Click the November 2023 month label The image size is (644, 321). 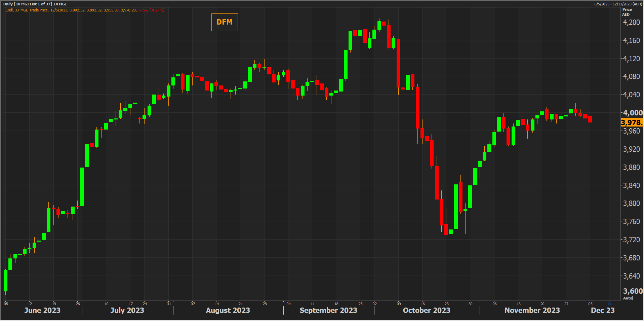pyautogui.click(x=532, y=310)
